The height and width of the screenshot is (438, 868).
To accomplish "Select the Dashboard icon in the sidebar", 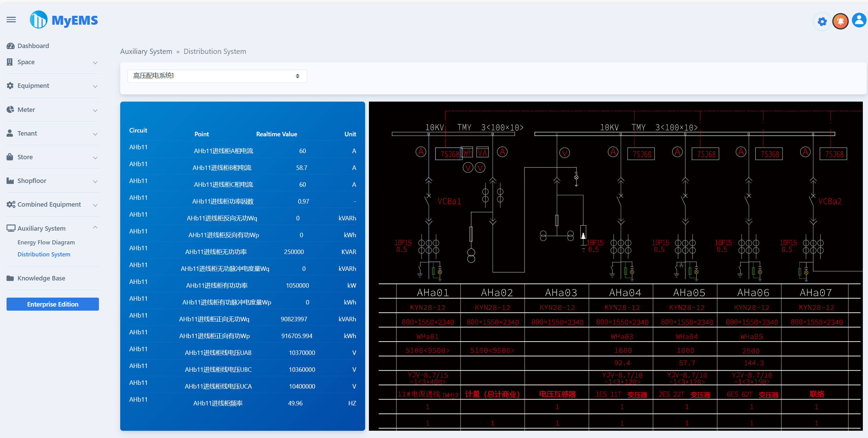I will click(10, 45).
